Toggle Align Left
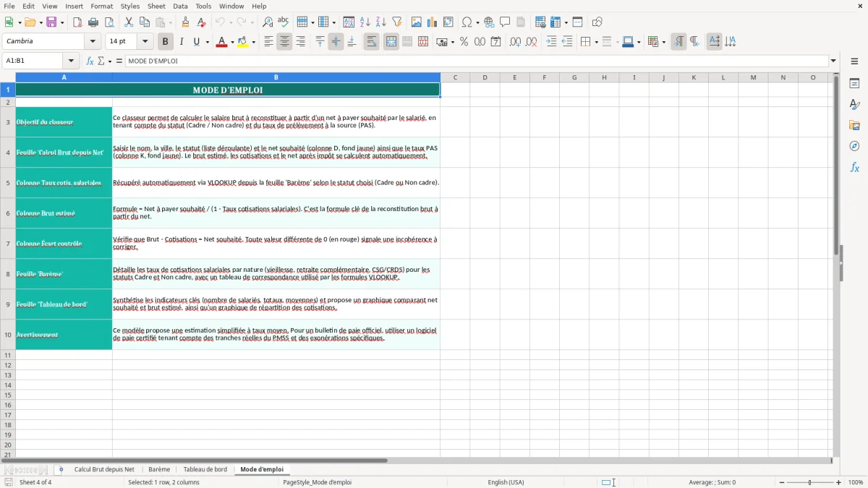Image resolution: width=868 pixels, height=488 pixels. tap(268, 42)
